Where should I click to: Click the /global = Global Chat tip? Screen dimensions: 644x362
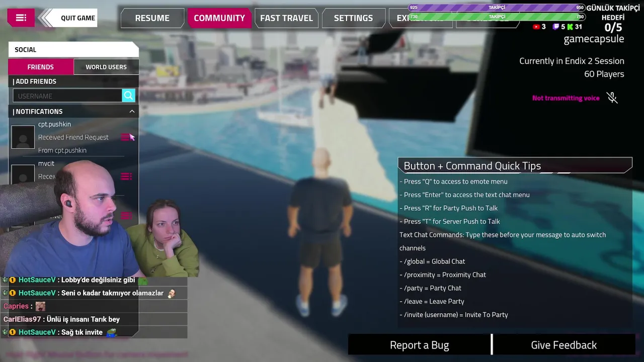pyautogui.click(x=433, y=261)
